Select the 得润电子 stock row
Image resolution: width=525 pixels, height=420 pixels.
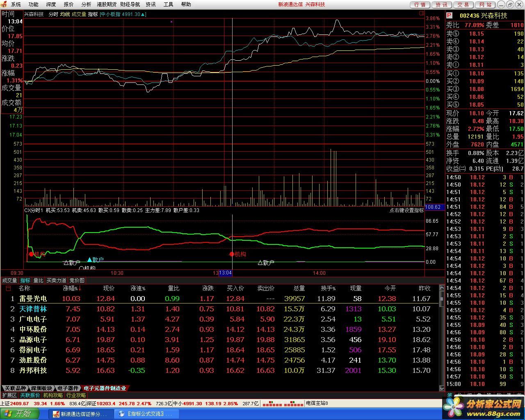[x=219, y=350]
